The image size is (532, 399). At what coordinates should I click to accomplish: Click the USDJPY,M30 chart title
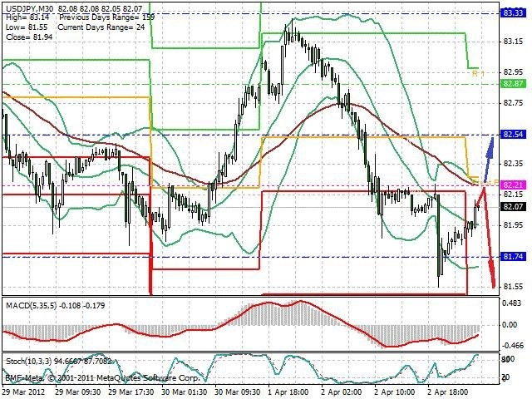(x=30, y=7)
